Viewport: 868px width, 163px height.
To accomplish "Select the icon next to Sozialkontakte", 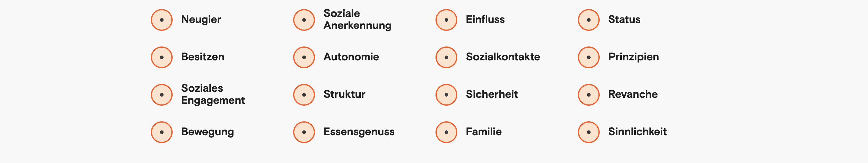I will pyautogui.click(x=446, y=57).
